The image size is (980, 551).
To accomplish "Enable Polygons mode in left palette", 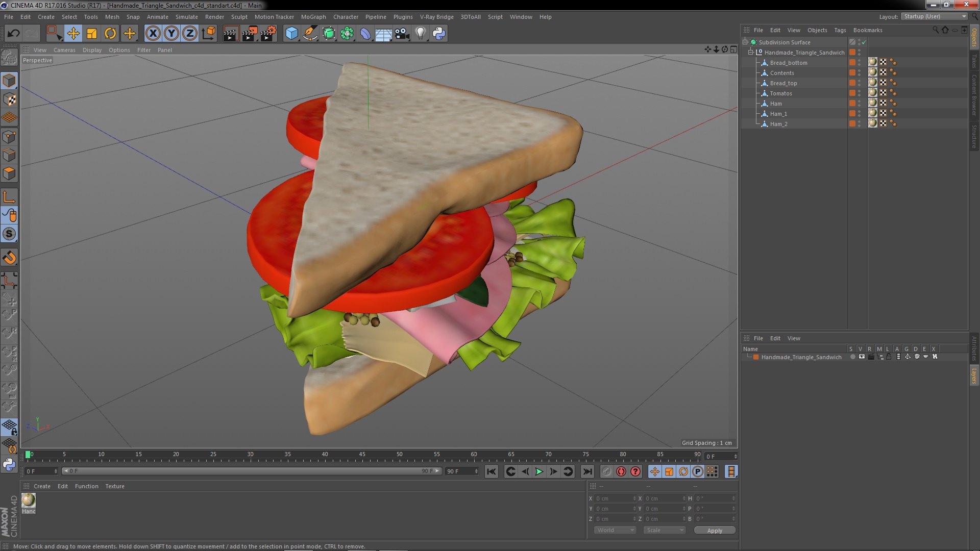I will [9, 173].
